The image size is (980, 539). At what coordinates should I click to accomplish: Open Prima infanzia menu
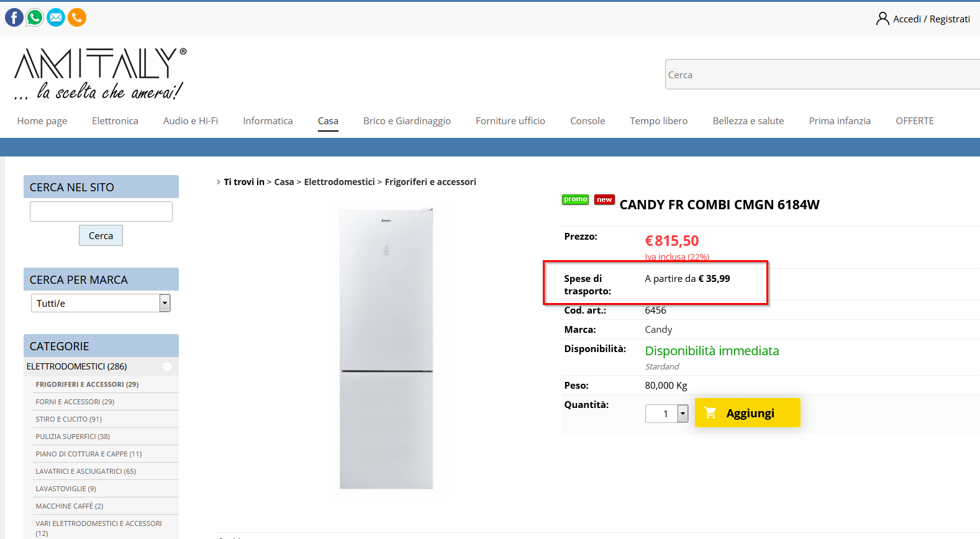click(x=840, y=120)
